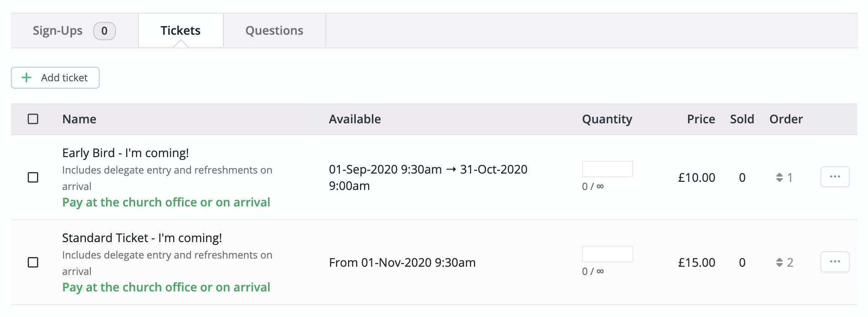Viewport: 868px width, 317px height.
Task: Open the Standard Ticket - I'm coming! ticket
Action: (142, 238)
